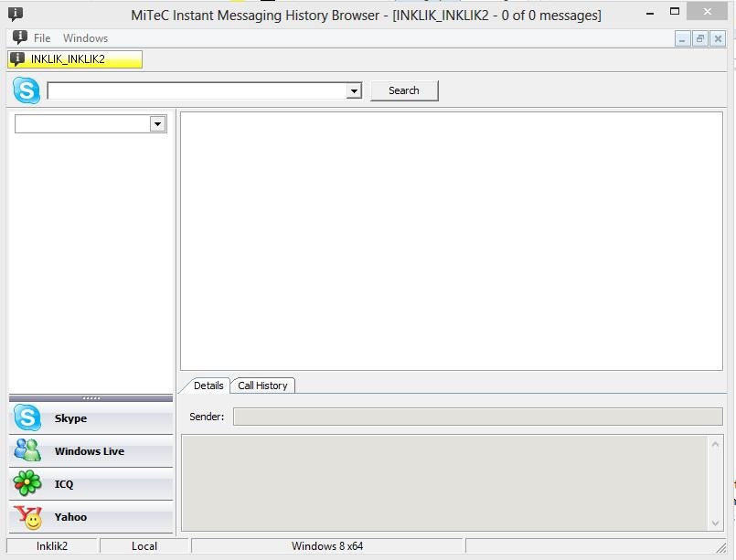Click the messages list pane
Screen dimensions: 736x560
coord(452,241)
